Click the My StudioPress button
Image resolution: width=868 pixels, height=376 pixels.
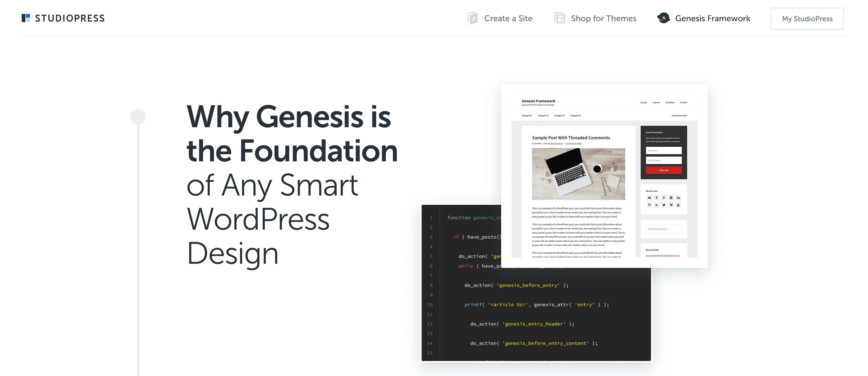click(807, 19)
